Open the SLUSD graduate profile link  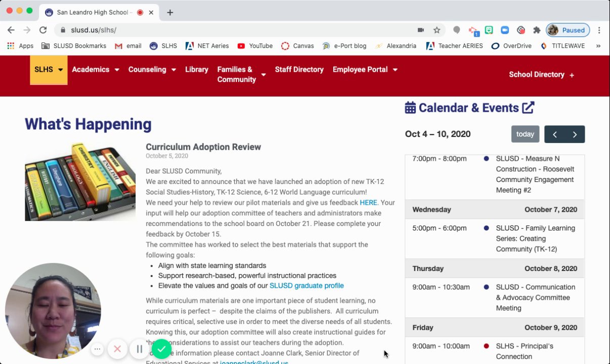[x=307, y=286]
